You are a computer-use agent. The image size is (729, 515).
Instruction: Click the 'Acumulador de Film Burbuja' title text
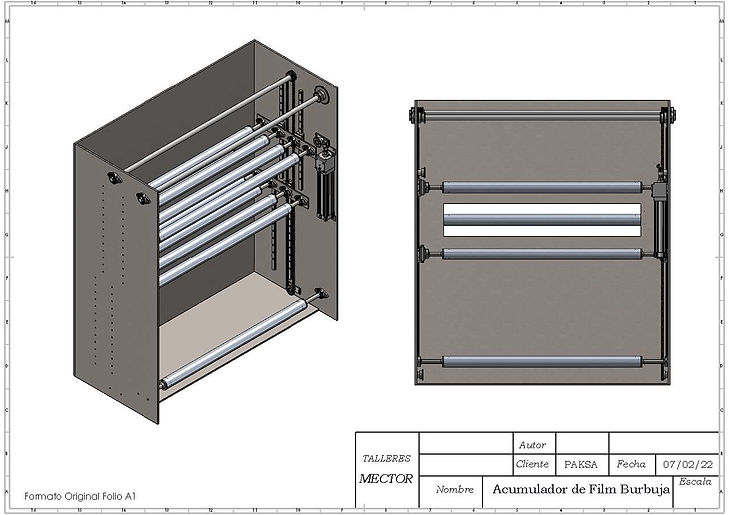pyautogui.click(x=581, y=489)
